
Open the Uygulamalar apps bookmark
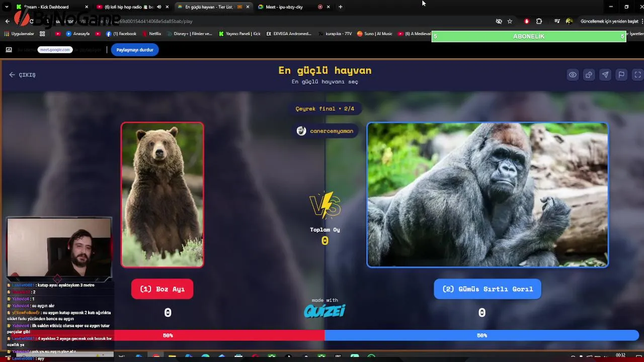(x=19, y=34)
